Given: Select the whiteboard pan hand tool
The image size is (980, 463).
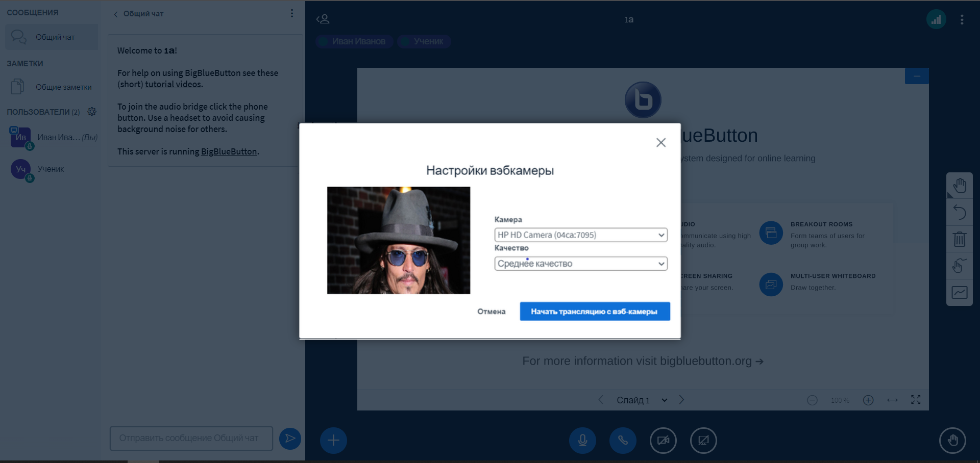Looking at the screenshot, I should [x=960, y=186].
